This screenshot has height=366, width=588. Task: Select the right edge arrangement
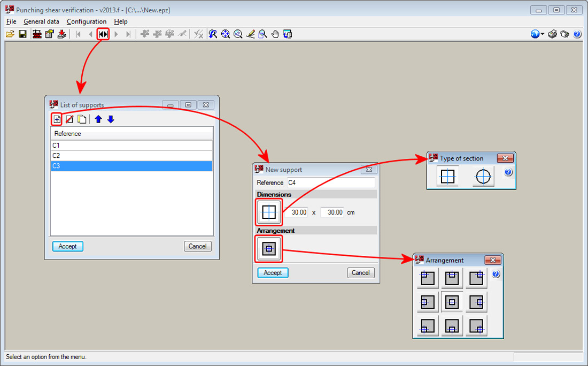tap(476, 302)
